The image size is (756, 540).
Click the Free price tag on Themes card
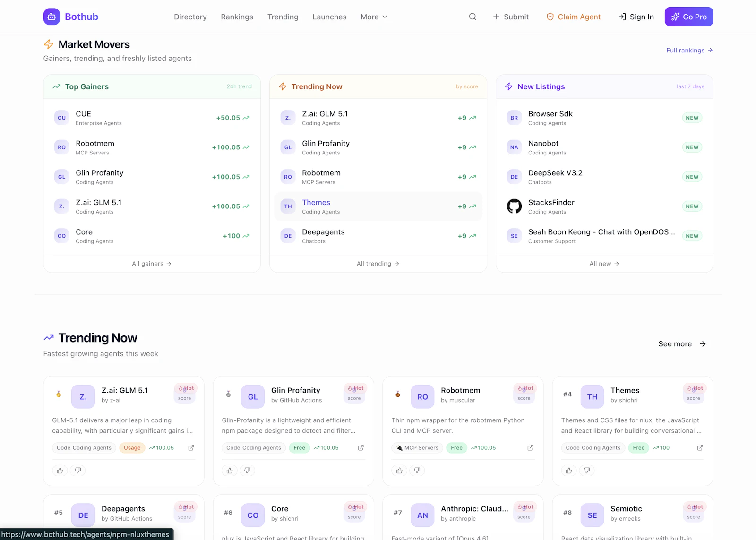638,447
